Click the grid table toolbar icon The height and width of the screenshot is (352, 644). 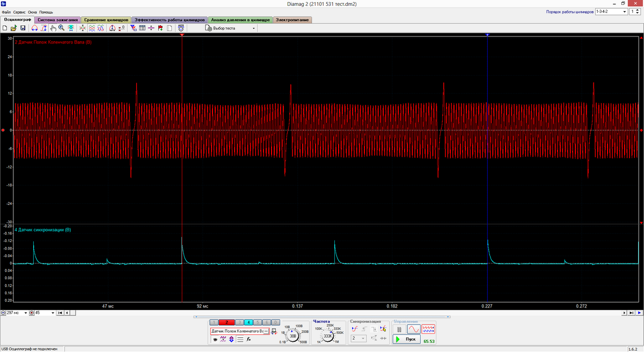tap(142, 28)
